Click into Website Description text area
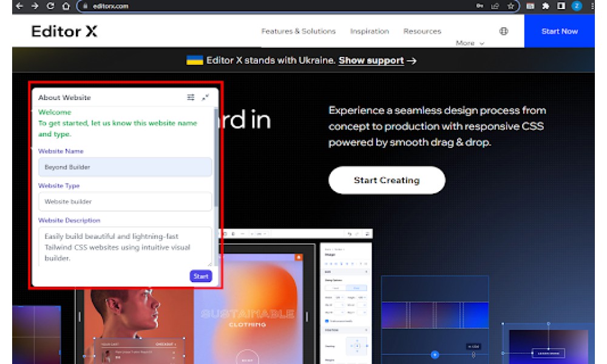 [x=125, y=246]
